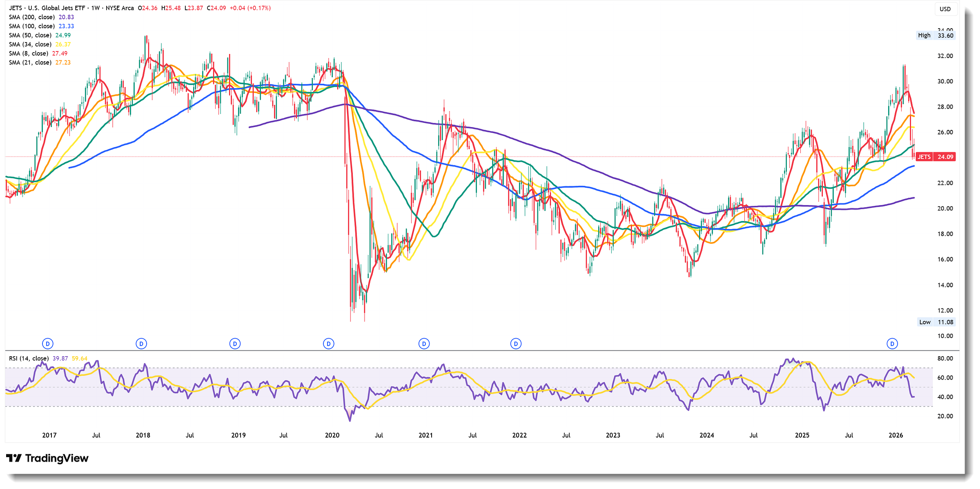The width and height of the screenshot is (980, 489).
Task: Click the dividend marker near 2021
Action: [424, 344]
